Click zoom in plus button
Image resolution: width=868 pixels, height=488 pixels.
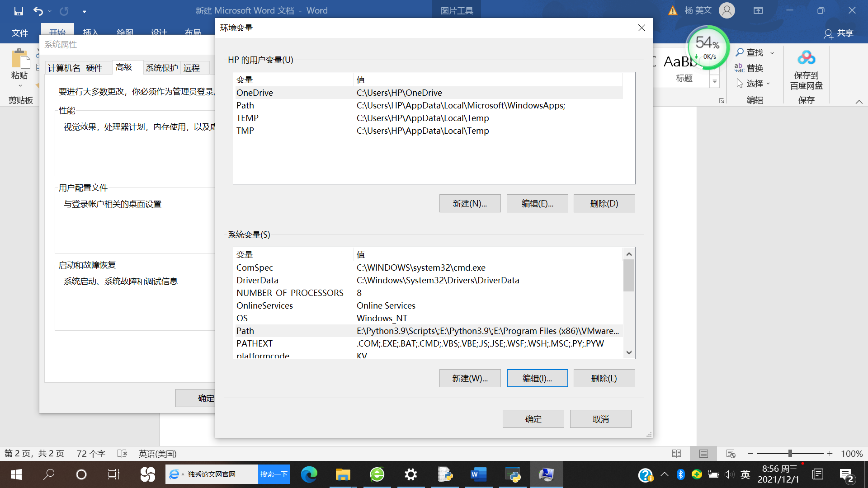(x=830, y=453)
